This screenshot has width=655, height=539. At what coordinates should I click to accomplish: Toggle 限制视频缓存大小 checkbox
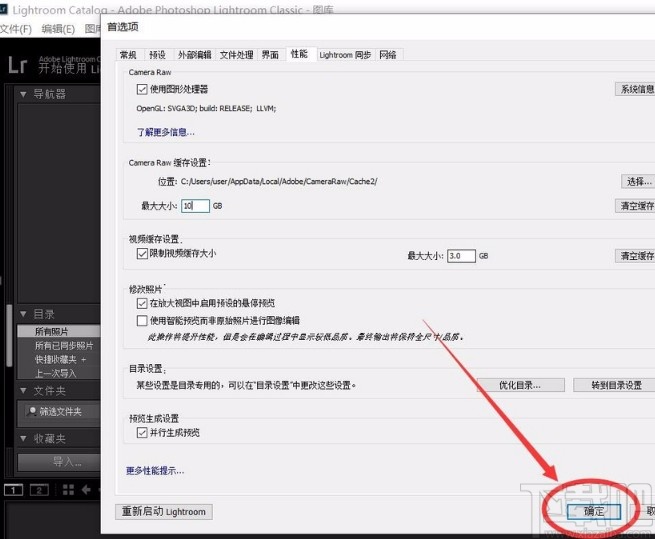142,253
